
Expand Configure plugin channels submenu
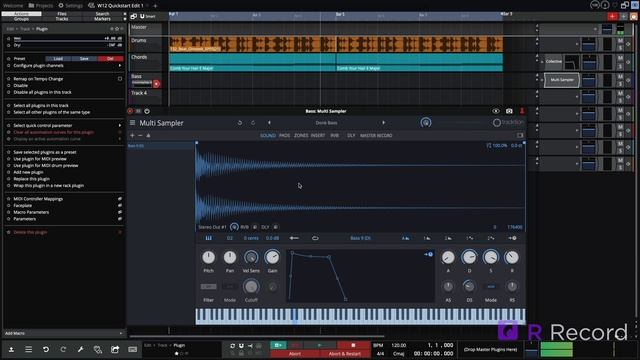(65, 65)
